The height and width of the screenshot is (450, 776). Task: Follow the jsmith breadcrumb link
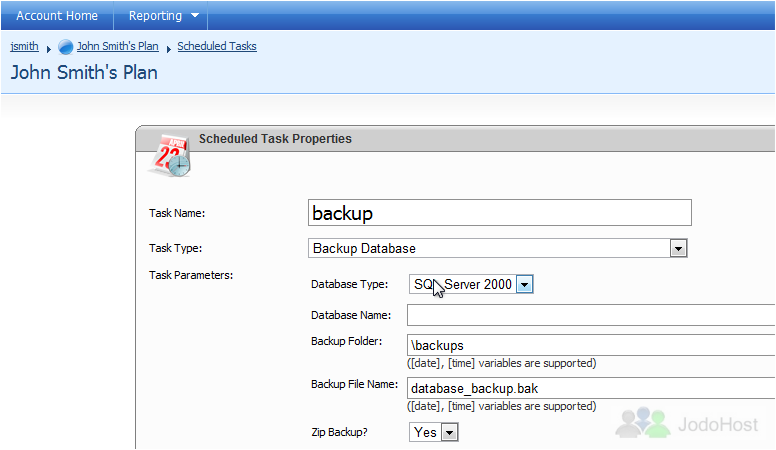pos(24,47)
